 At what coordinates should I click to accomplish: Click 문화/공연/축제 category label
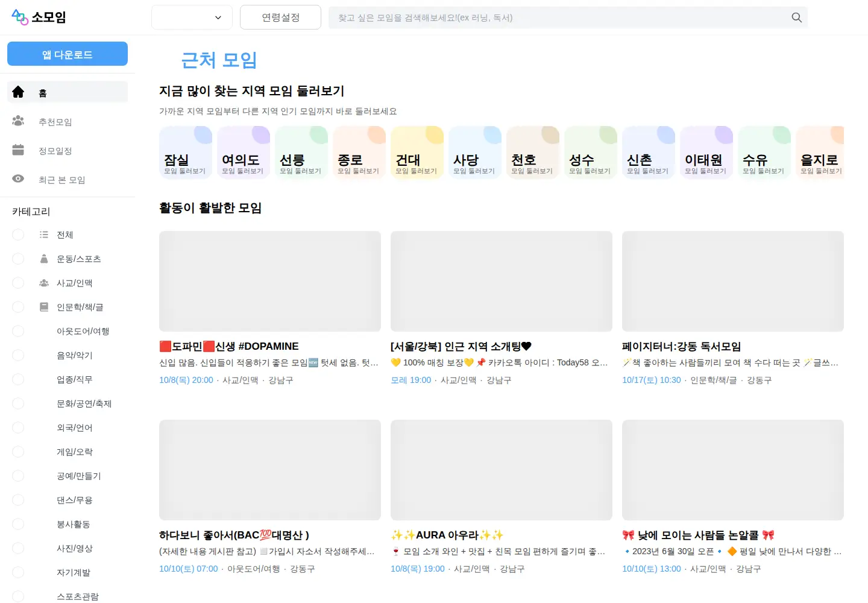tap(84, 403)
